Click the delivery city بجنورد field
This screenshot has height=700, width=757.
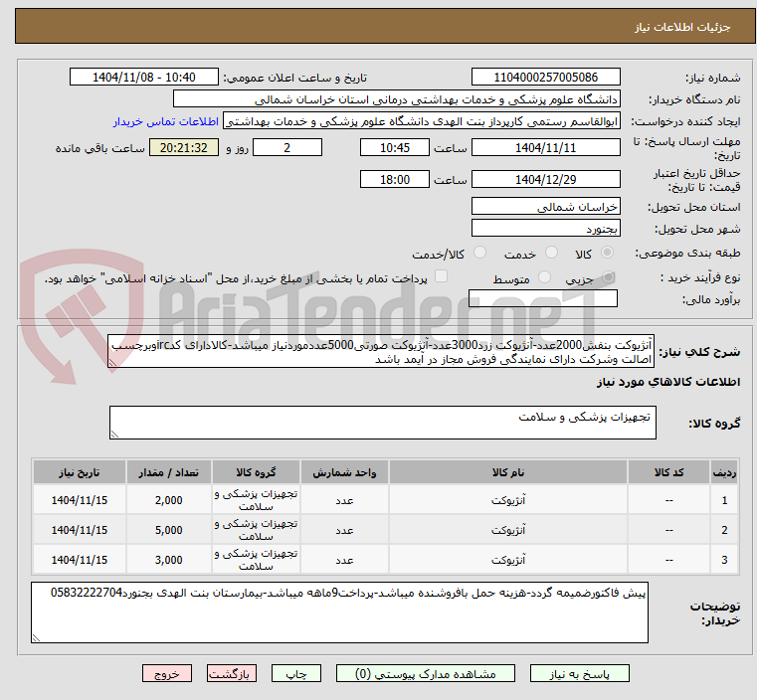545,228
